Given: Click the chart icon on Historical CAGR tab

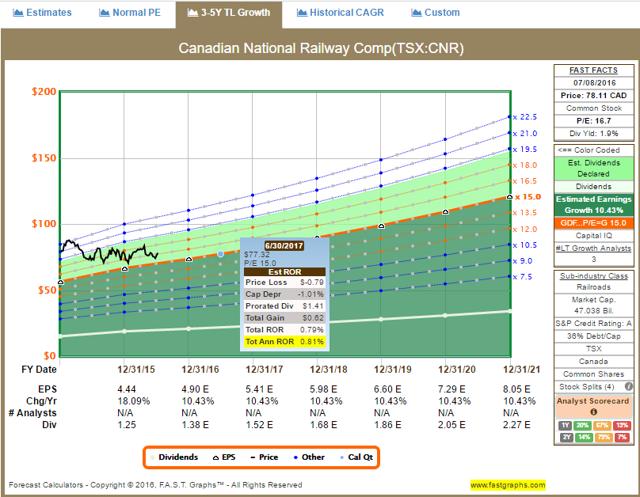Looking at the screenshot, I should (x=302, y=13).
